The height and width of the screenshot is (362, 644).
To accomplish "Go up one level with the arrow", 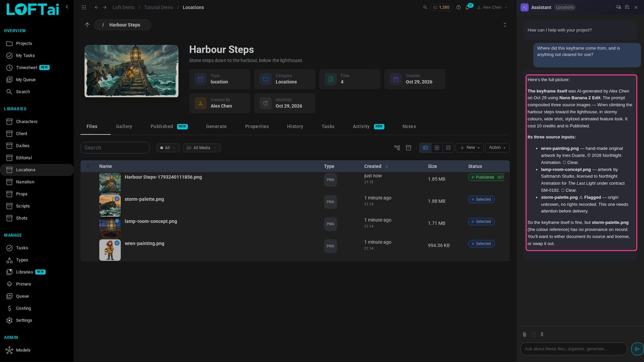I will 87,25.
